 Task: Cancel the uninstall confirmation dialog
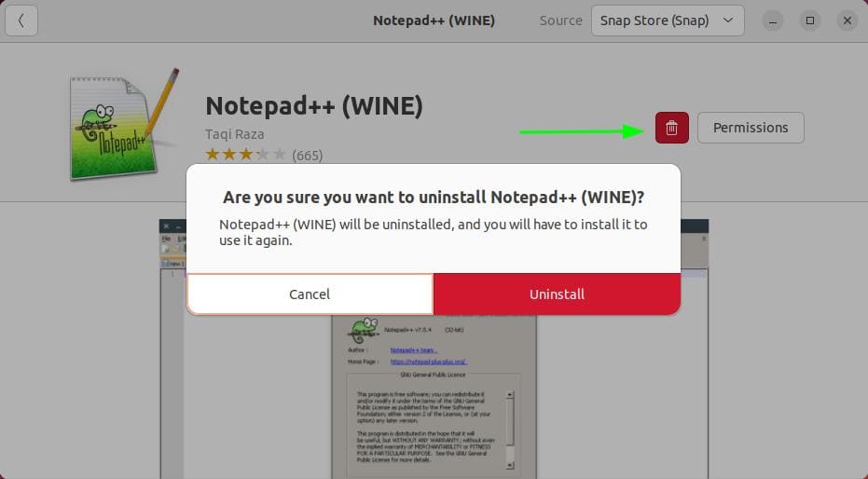tap(310, 294)
